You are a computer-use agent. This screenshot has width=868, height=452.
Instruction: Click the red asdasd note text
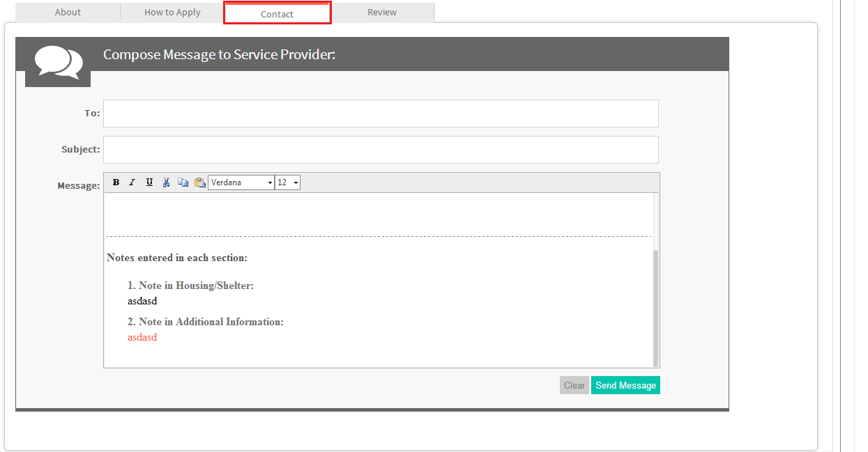click(142, 337)
